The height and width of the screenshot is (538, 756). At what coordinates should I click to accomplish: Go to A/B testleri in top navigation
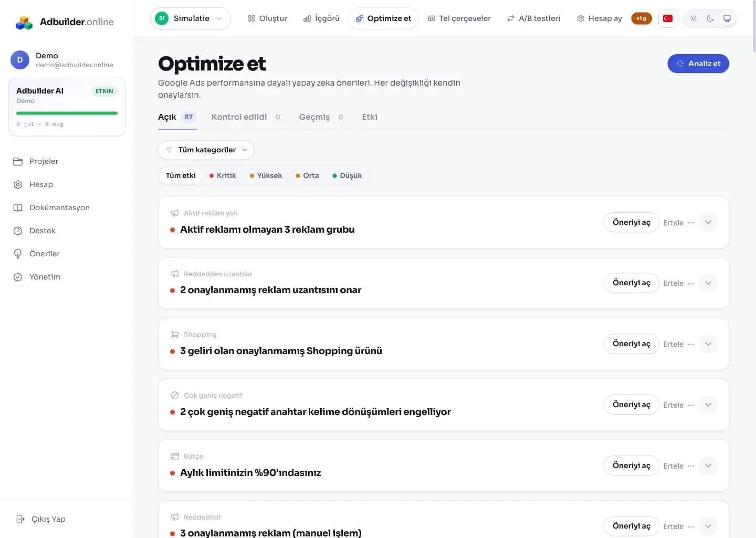[534, 18]
